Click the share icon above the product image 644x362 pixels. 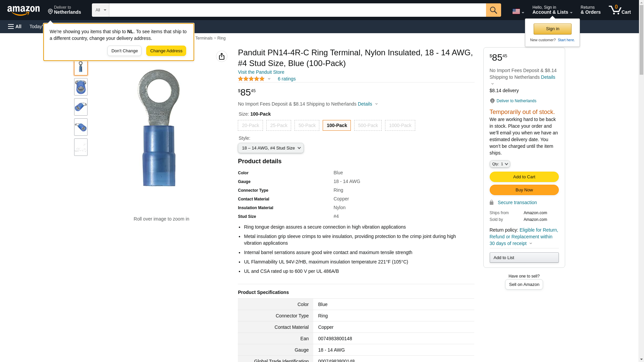coord(221,56)
